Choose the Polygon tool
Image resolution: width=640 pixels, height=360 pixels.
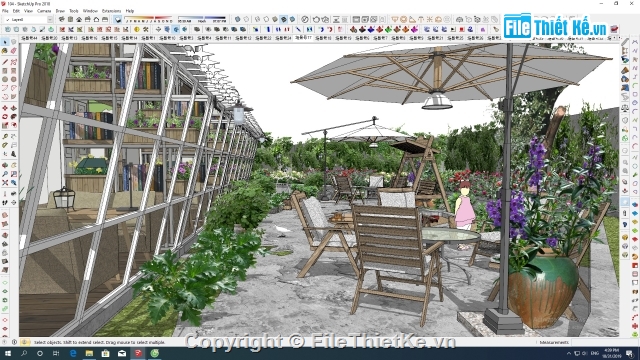13,79
